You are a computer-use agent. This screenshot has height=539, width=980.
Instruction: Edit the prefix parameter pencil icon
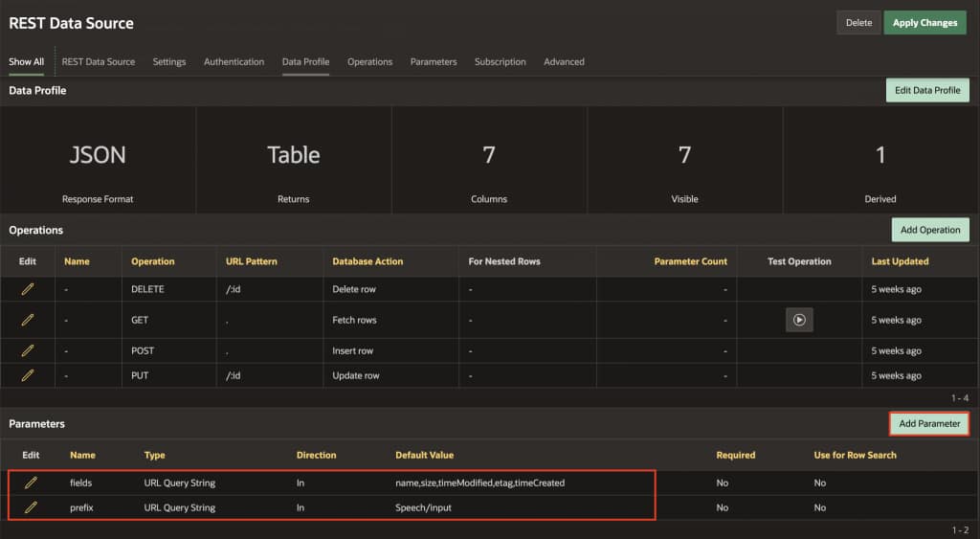(x=31, y=507)
